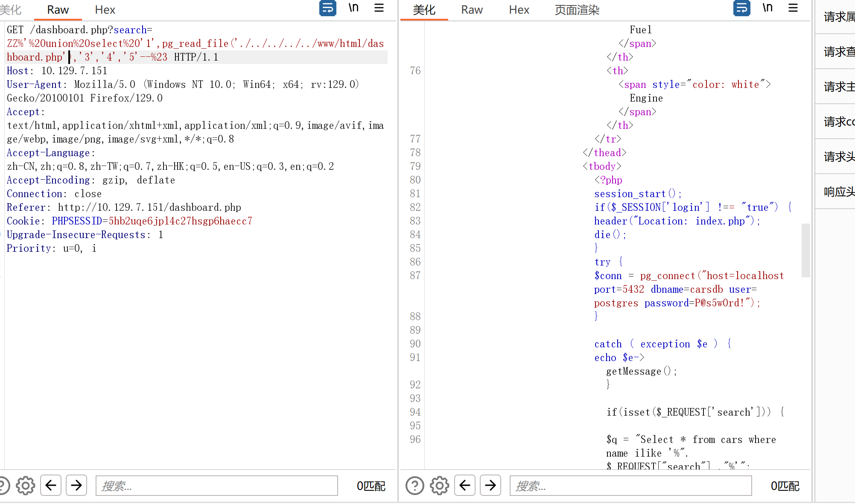855x504 pixels.
Task: Click the session_start() line in response
Action: tap(638, 194)
